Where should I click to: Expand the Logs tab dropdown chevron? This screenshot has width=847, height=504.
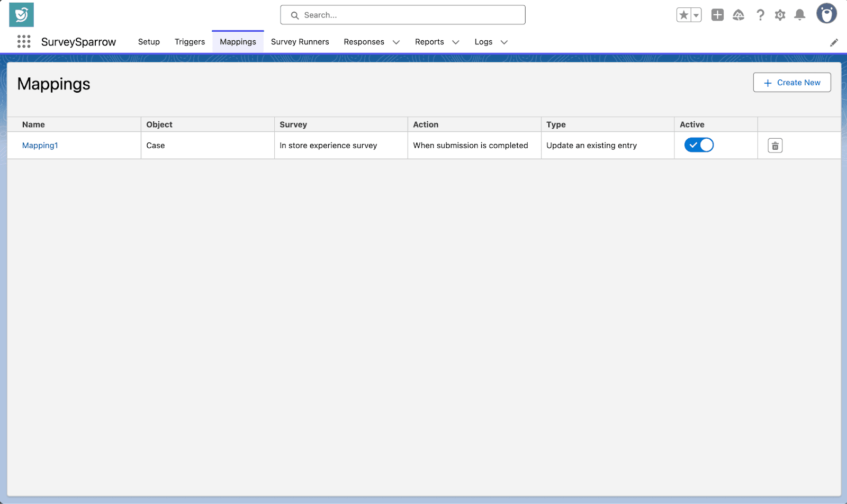click(504, 42)
